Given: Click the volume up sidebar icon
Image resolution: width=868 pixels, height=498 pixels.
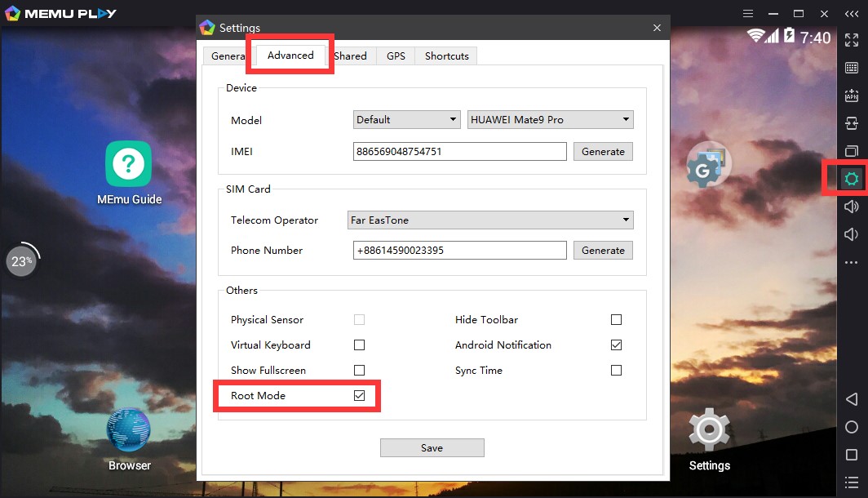Looking at the screenshot, I should 851,207.
